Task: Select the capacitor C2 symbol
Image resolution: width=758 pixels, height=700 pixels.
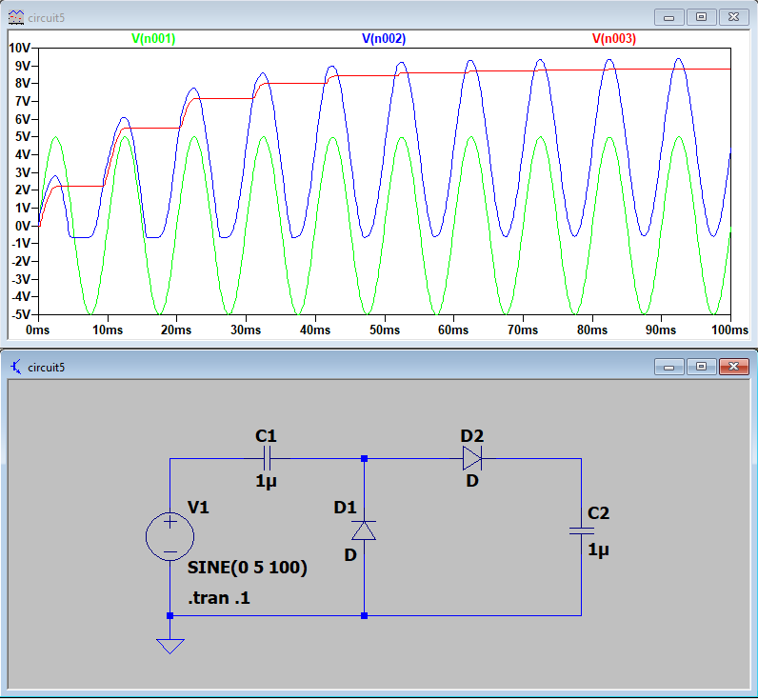Action: point(581,530)
